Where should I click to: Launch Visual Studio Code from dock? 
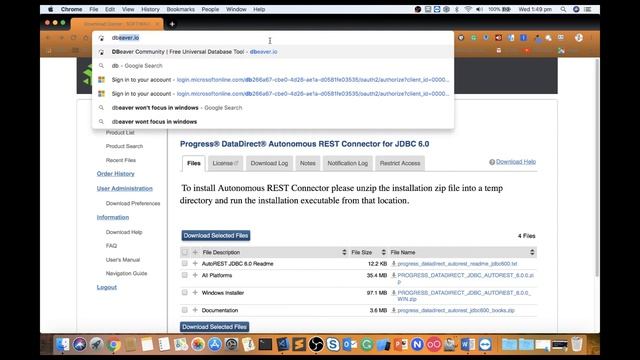(x=282, y=344)
